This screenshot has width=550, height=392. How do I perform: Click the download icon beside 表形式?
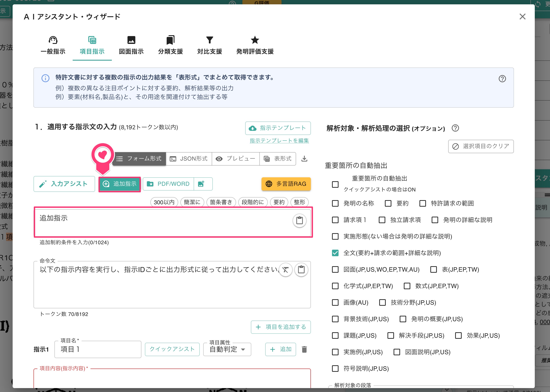[304, 159]
